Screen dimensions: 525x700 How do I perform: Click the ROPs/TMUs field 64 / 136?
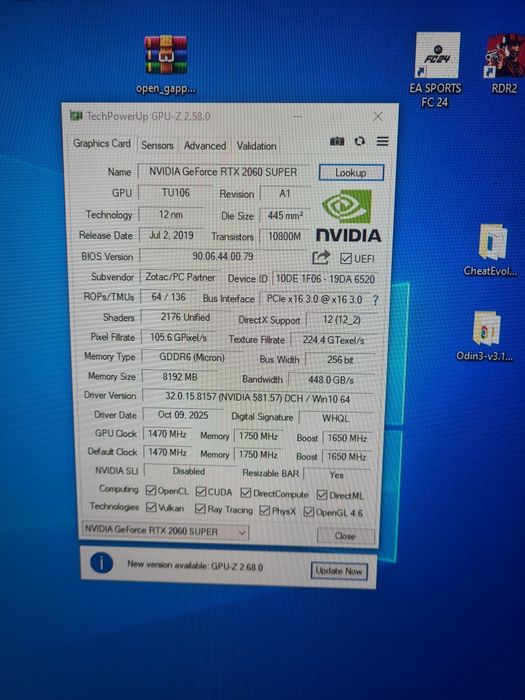[168, 297]
